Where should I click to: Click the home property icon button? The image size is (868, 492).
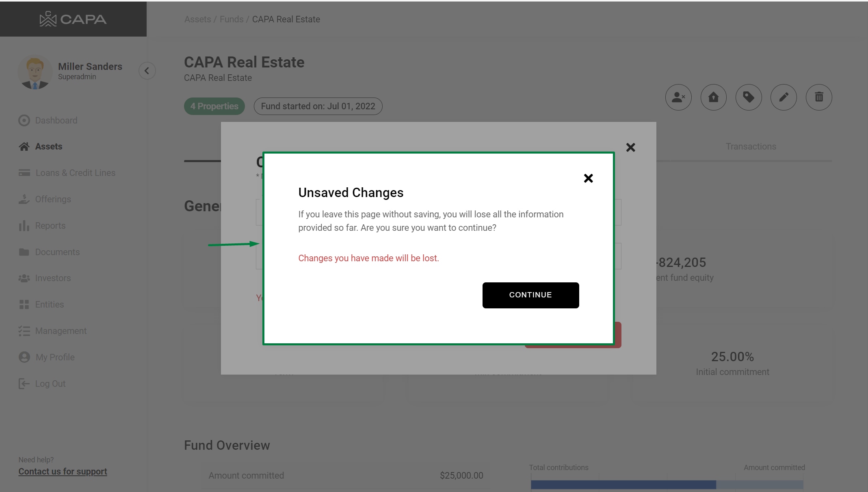pyautogui.click(x=713, y=98)
